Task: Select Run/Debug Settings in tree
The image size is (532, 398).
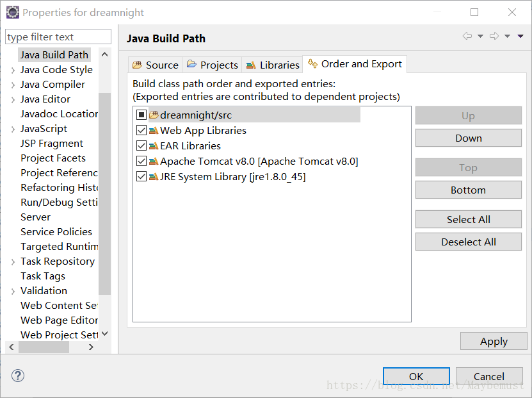Action: (59, 202)
